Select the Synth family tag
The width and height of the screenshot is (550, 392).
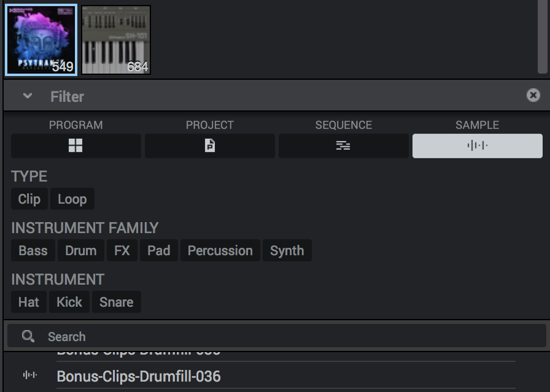point(287,251)
